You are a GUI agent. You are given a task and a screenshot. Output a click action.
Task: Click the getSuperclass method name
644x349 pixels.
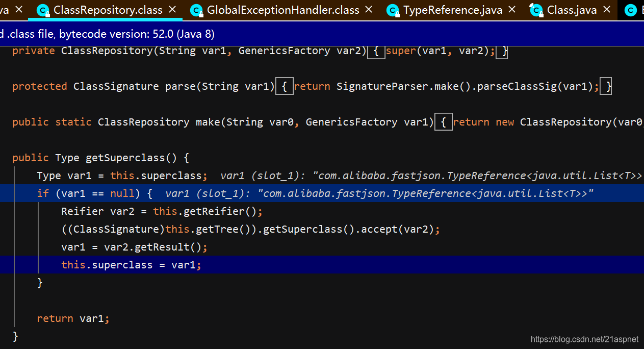(125, 158)
